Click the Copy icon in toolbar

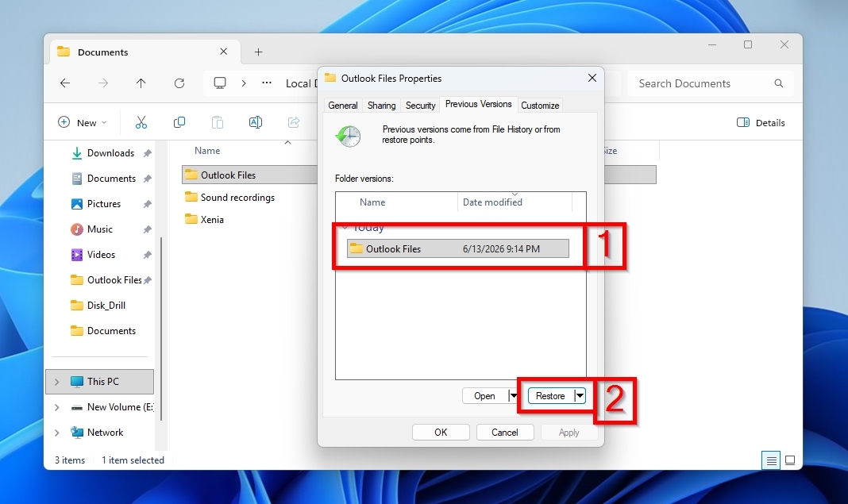click(179, 123)
